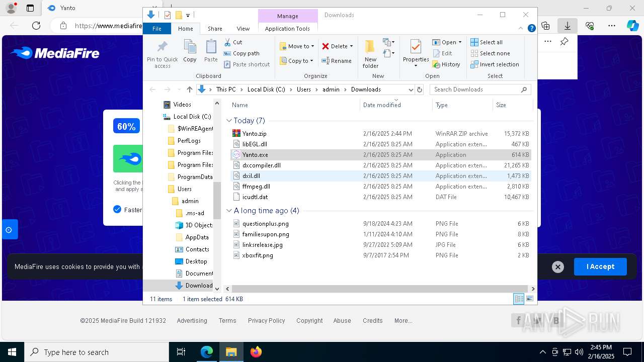Image resolution: width=644 pixels, height=362 pixels.
Task: Select the Yanto.zip file
Action: [x=381, y=134]
